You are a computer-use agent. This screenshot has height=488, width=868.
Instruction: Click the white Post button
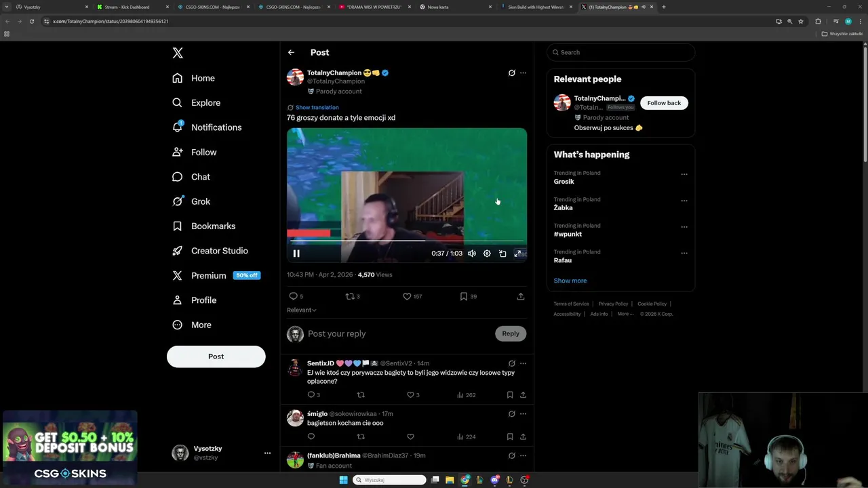[216, 357]
